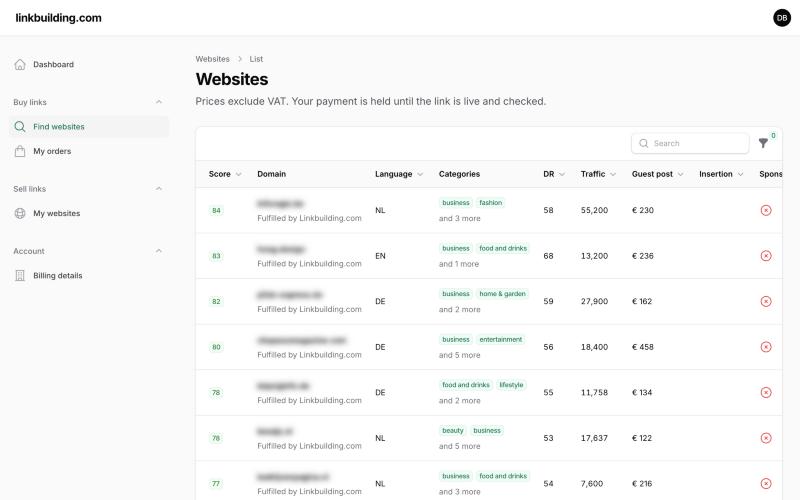Open My websites in the sidebar
The height and width of the screenshot is (500, 800).
89,213
